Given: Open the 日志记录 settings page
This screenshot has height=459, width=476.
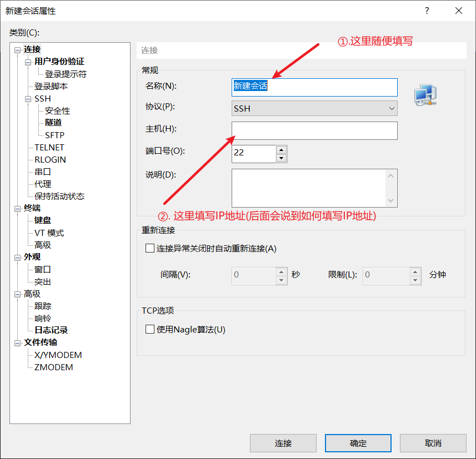Looking at the screenshot, I should [x=51, y=330].
